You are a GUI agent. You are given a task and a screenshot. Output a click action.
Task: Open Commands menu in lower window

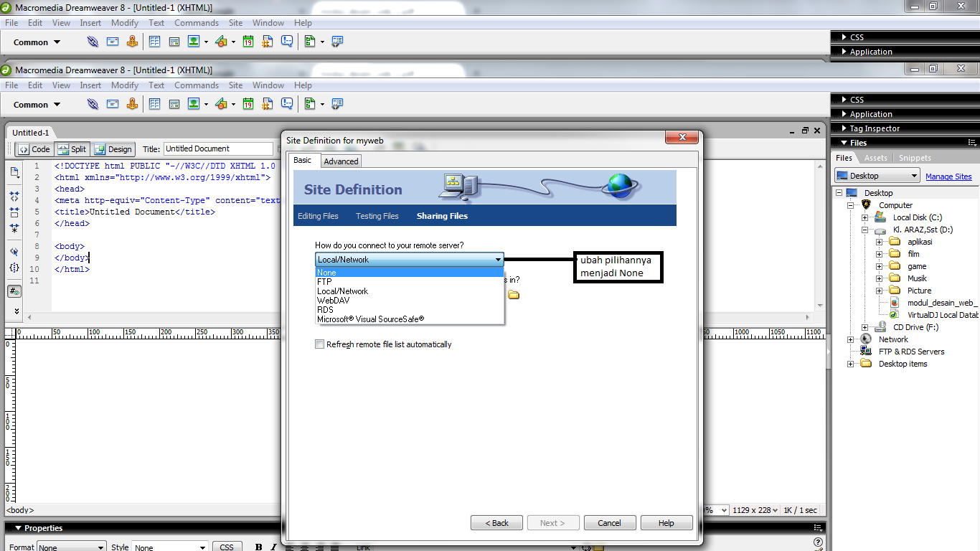point(197,85)
